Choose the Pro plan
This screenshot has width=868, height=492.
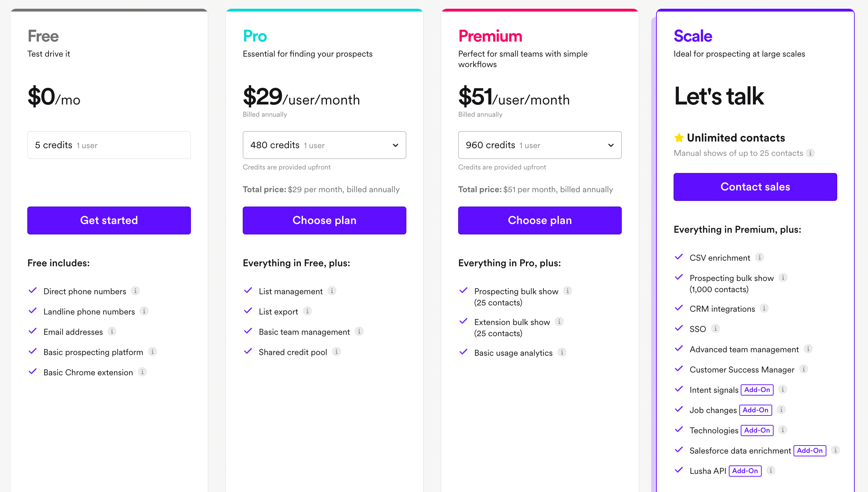[x=324, y=220]
